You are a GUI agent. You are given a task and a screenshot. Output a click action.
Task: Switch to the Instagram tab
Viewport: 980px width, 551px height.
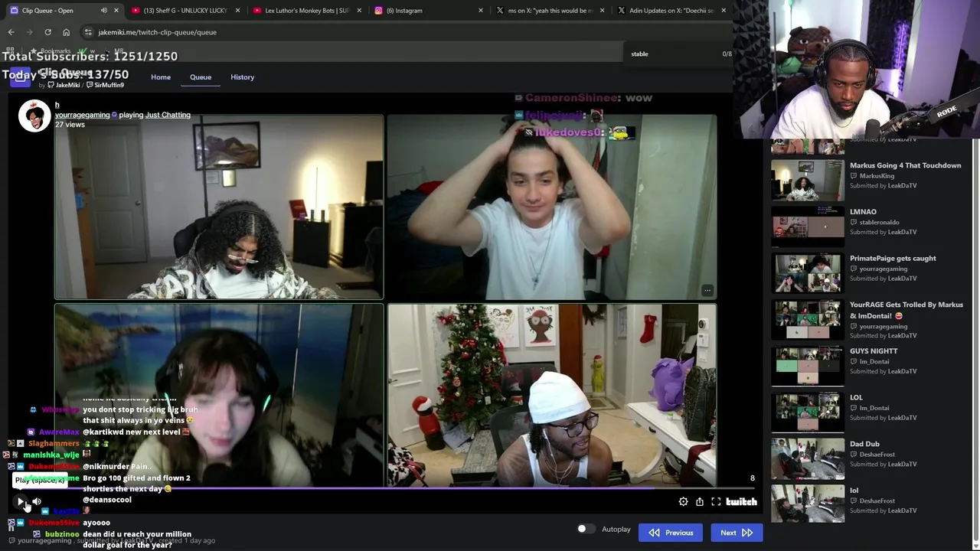[429, 11]
